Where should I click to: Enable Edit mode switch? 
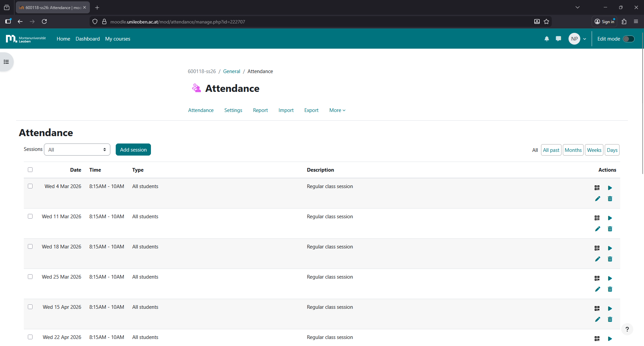(629, 39)
